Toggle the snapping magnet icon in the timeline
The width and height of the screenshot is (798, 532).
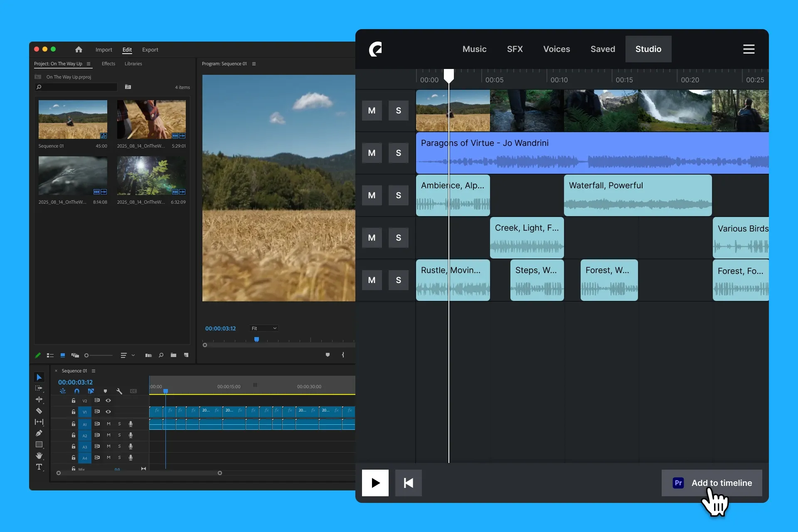77,391
